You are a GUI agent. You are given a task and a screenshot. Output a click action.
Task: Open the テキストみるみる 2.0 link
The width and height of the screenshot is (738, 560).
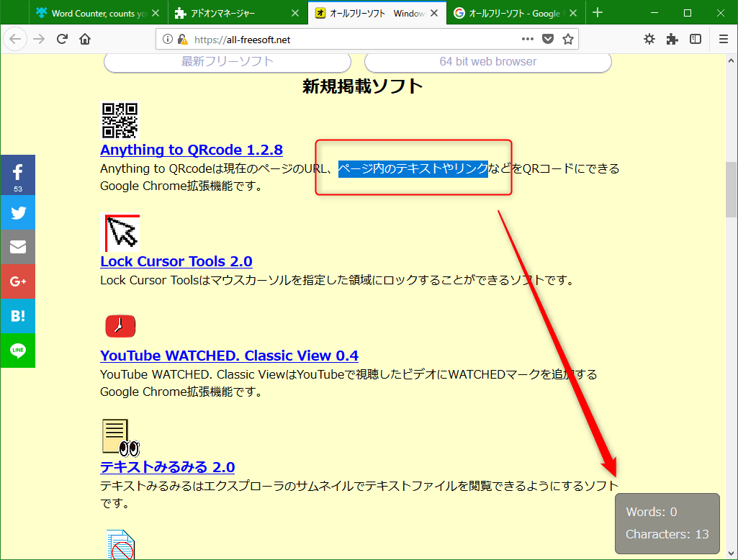point(168,467)
